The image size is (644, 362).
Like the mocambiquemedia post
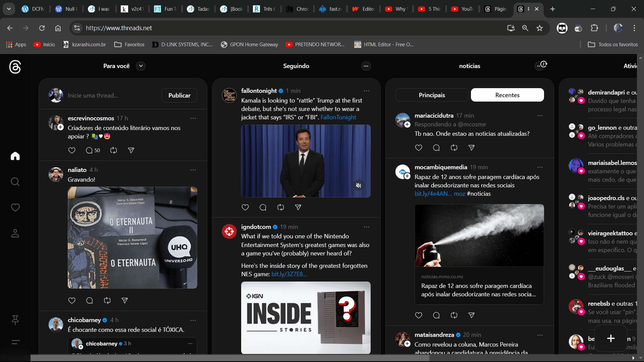tap(419, 315)
